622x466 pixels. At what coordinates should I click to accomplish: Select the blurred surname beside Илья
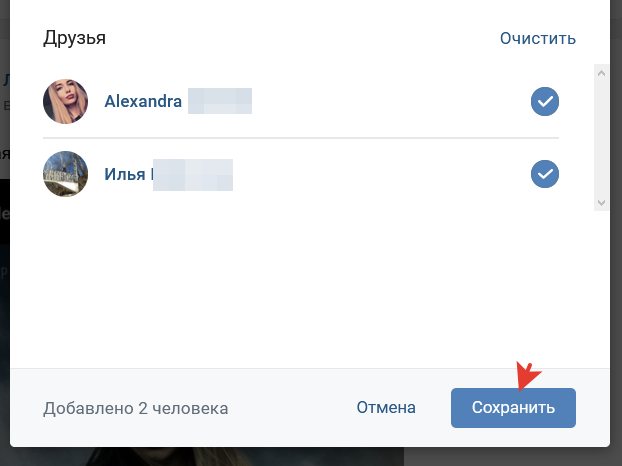193,175
